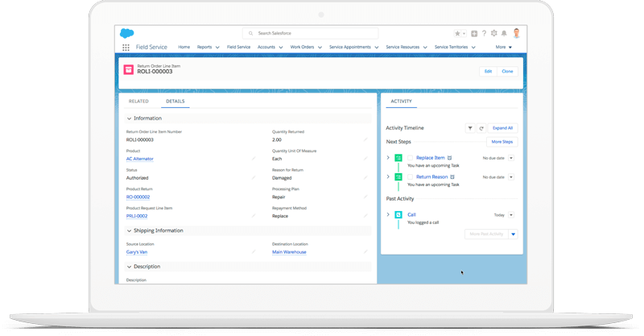Open the notifications bell icon
The height and width of the screenshot is (336, 644).
point(504,33)
